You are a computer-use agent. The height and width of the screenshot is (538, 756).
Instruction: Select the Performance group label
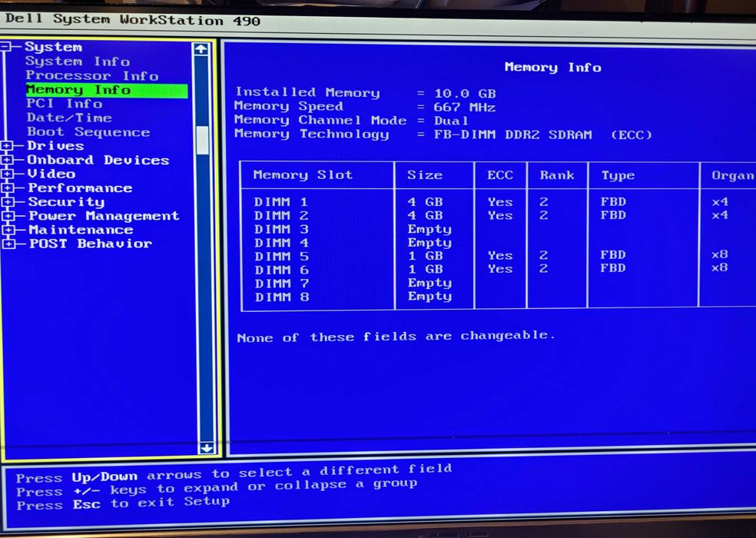(80, 188)
